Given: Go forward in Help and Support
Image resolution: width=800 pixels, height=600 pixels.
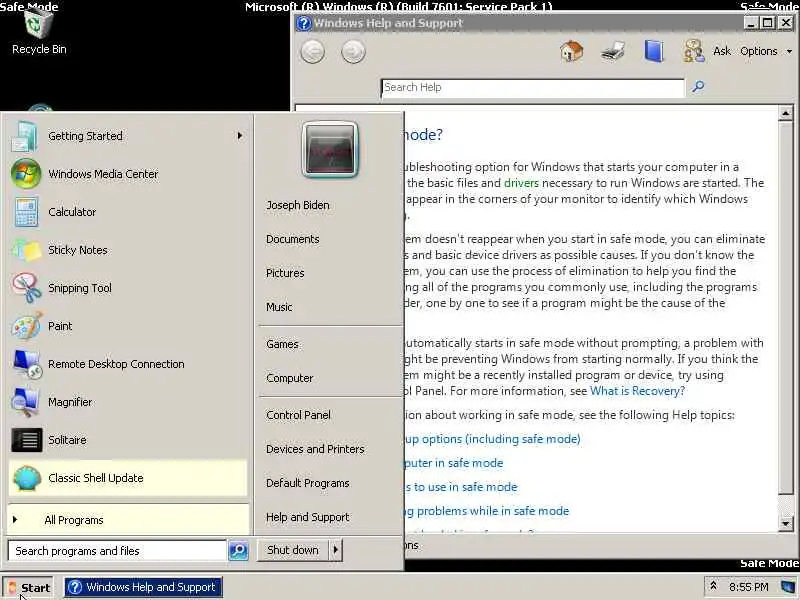Looking at the screenshot, I should pyautogui.click(x=353, y=52).
